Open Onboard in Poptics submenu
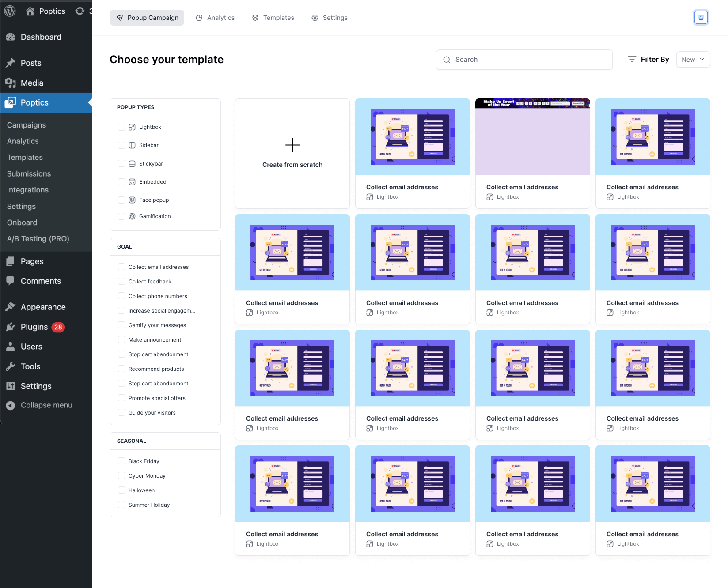Viewport: 728px width, 588px height. tap(22, 223)
